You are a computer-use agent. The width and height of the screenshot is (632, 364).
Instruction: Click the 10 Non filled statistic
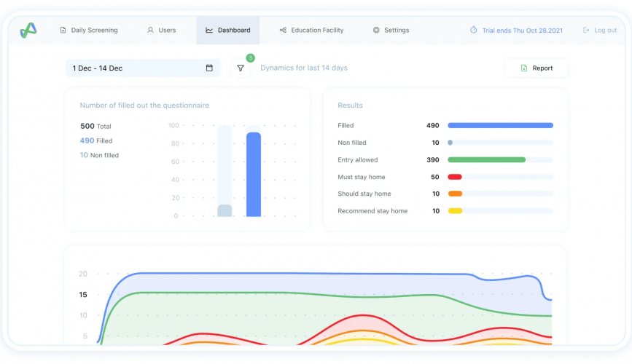99,155
